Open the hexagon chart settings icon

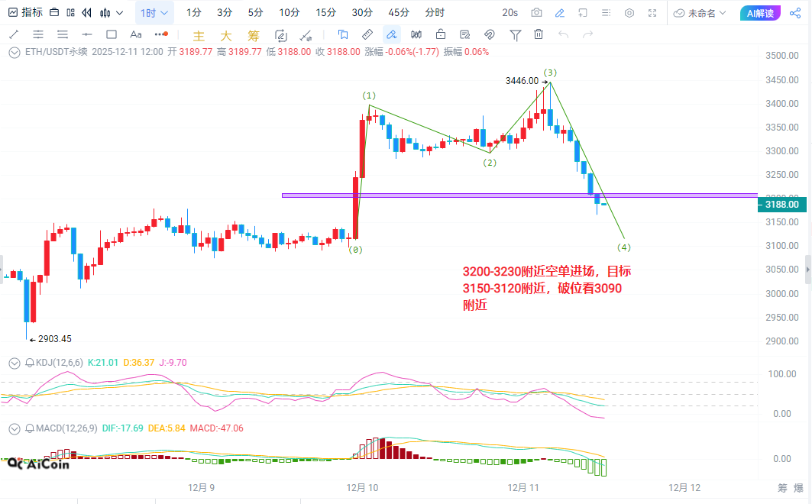coord(629,13)
